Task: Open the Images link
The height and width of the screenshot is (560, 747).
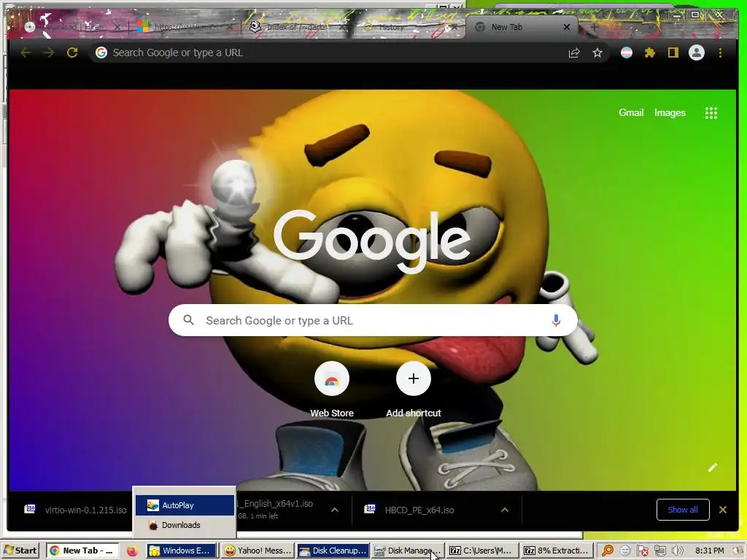Action: (670, 113)
